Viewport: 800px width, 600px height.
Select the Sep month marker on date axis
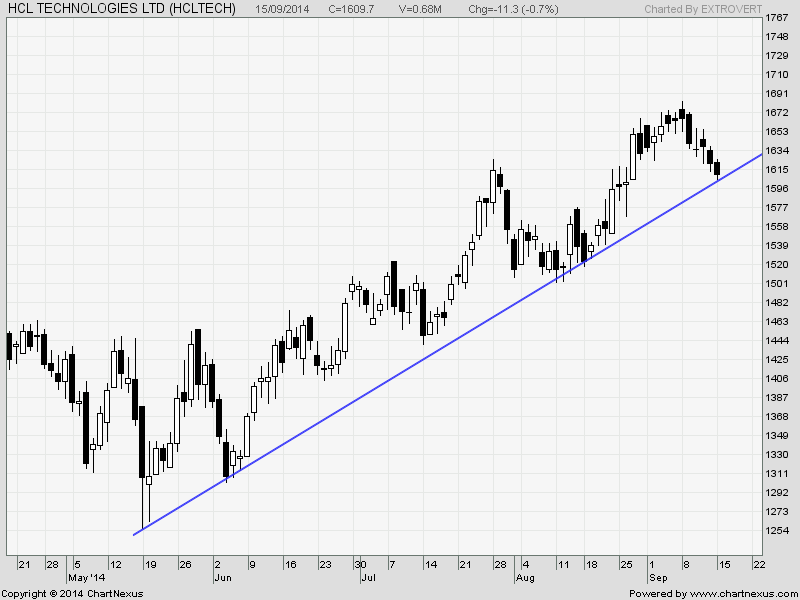point(659,578)
